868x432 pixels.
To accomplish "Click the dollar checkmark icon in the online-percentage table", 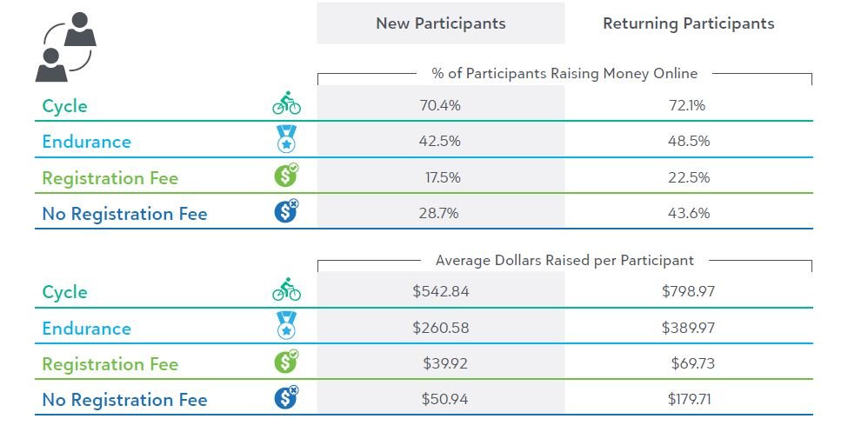I will pyautogui.click(x=286, y=176).
